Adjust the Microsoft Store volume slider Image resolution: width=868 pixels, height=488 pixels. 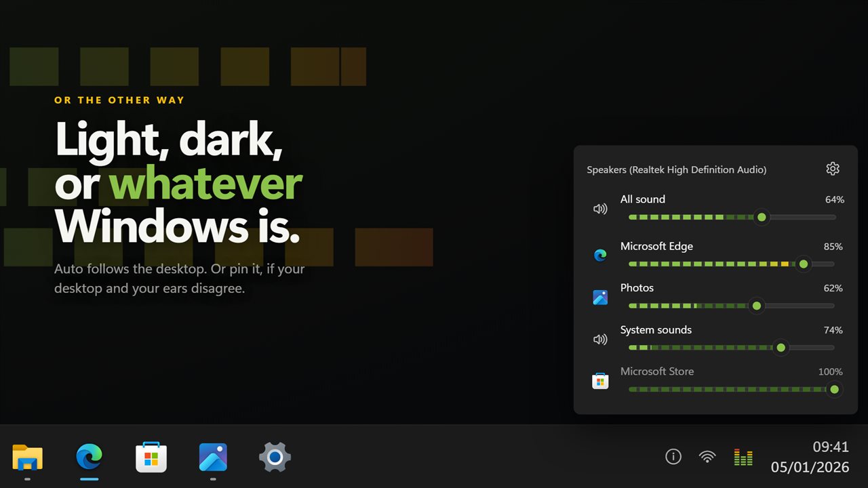tap(734, 389)
